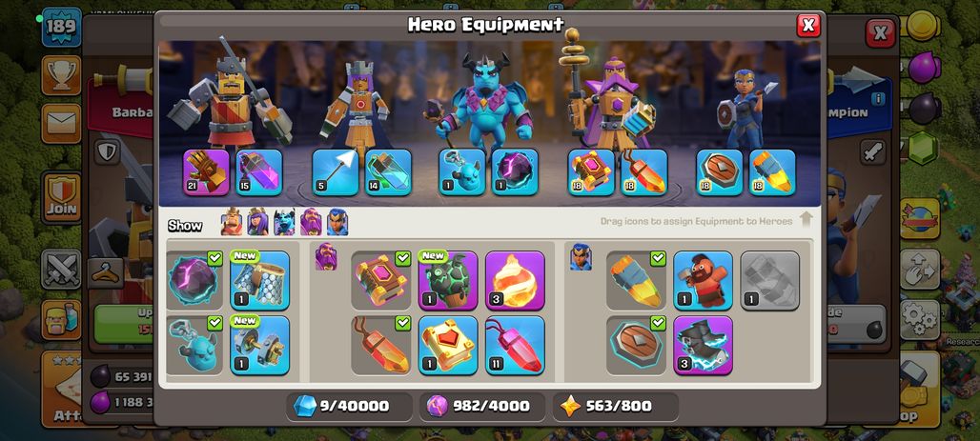Toggle the equipped Eternal Tome checkmark
Image resolution: width=980 pixels, height=441 pixels.
pos(402,259)
